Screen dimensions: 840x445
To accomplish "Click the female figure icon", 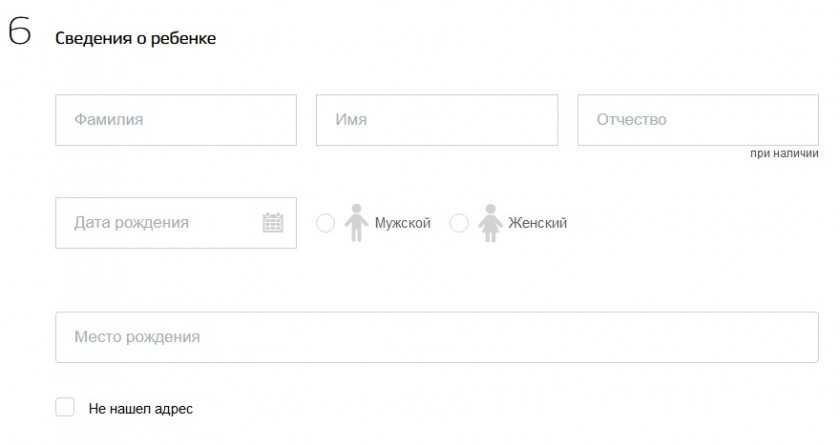I will 489,223.
